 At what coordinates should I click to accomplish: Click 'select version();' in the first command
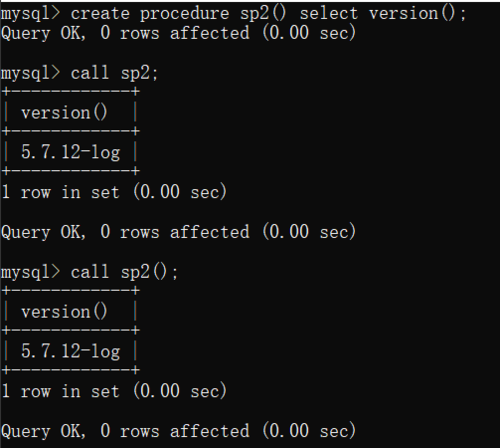tap(383, 14)
